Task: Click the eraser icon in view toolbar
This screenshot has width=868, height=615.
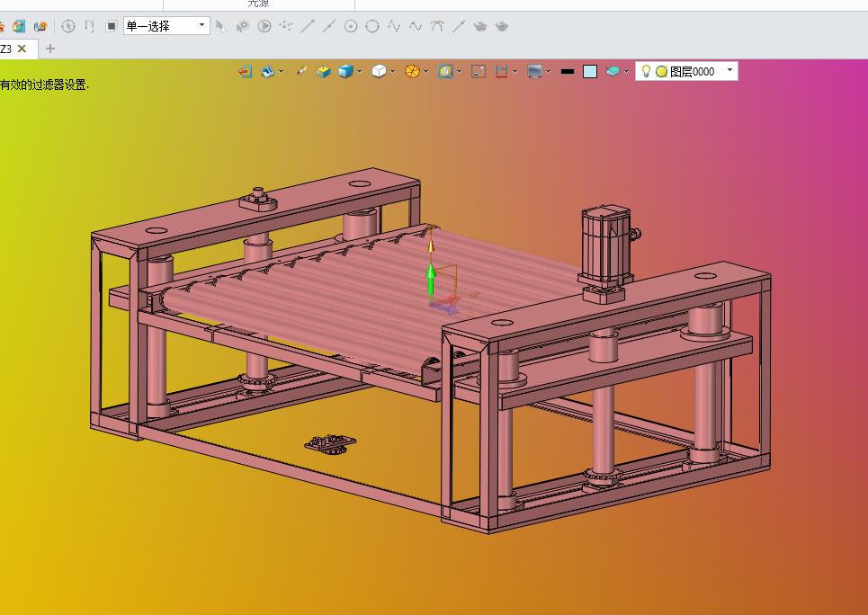Action: tap(301, 71)
